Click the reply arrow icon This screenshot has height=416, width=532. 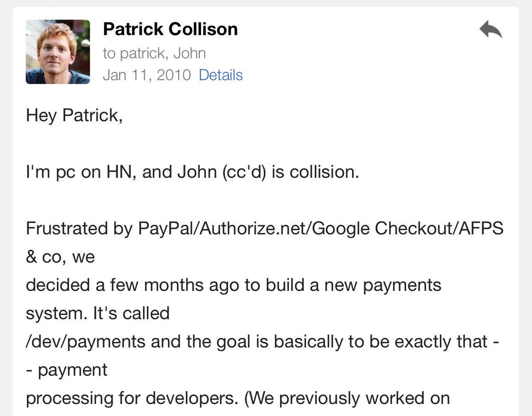490,30
